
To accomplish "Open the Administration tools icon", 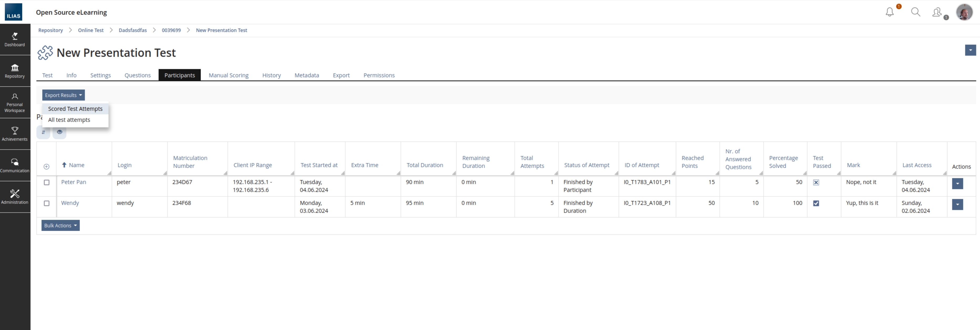I will pyautogui.click(x=14, y=196).
